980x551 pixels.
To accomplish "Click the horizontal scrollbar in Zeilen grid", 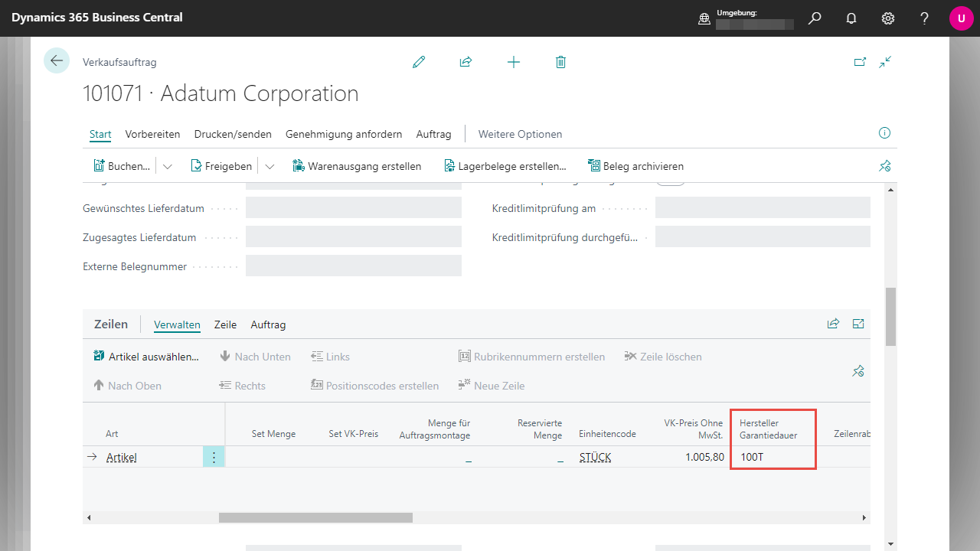I will tap(315, 518).
